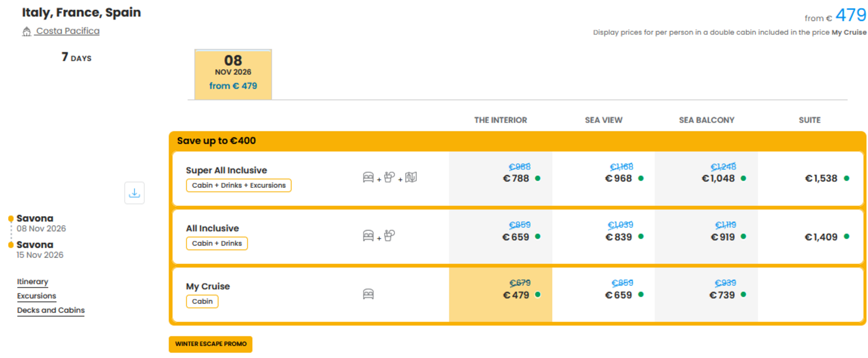Click the drinks icon in Super All Inclusive row
This screenshot has height=358, width=868.
tap(389, 177)
